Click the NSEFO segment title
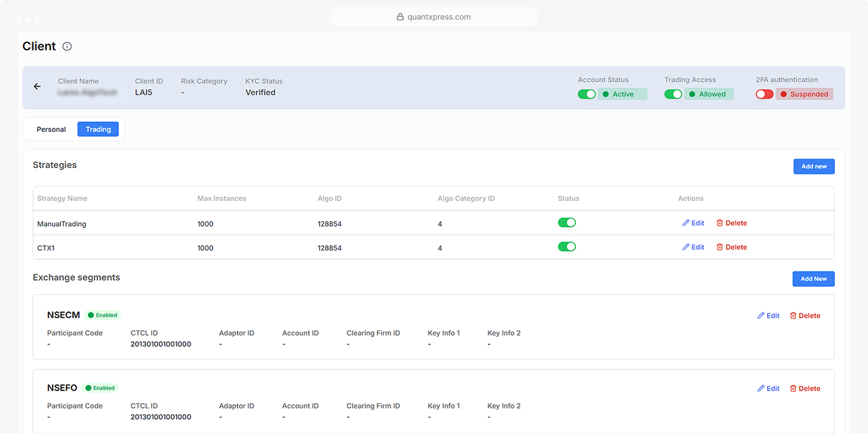The width and height of the screenshot is (868, 434). click(x=62, y=388)
